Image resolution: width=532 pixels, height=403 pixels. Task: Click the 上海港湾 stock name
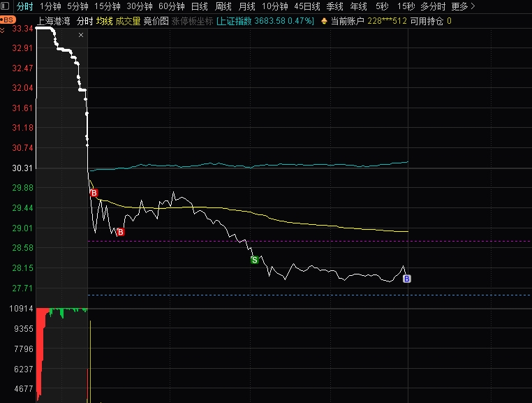(53, 21)
